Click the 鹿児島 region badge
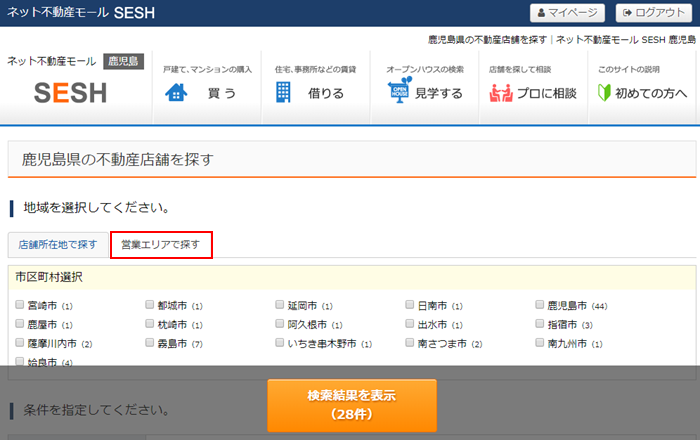700x440 pixels. click(x=123, y=62)
